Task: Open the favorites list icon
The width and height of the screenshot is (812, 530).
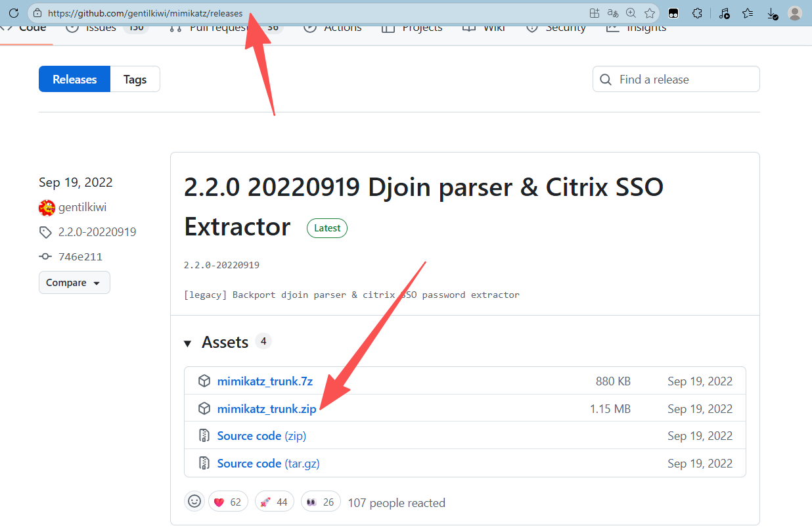Action: click(x=748, y=12)
